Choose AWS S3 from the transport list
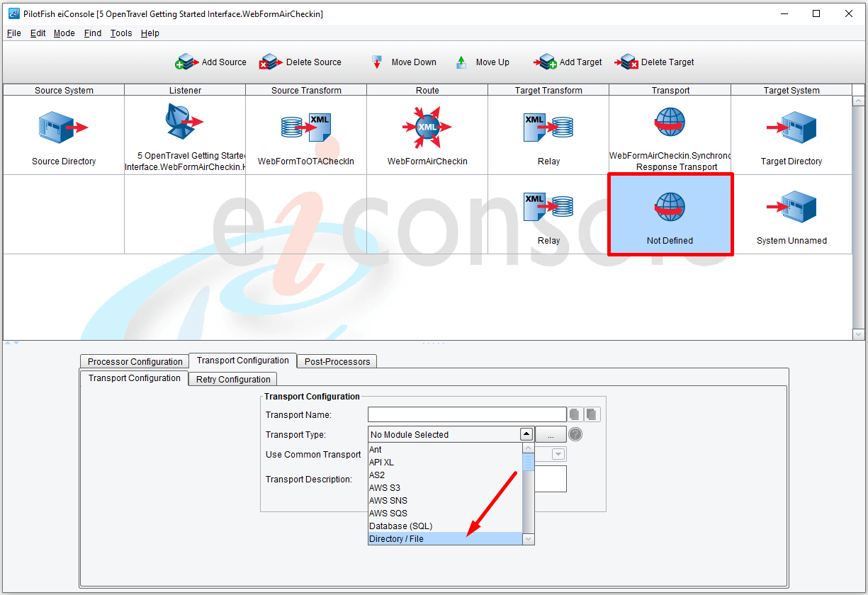The width and height of the screenshot is (868, 595). [445, 487]
